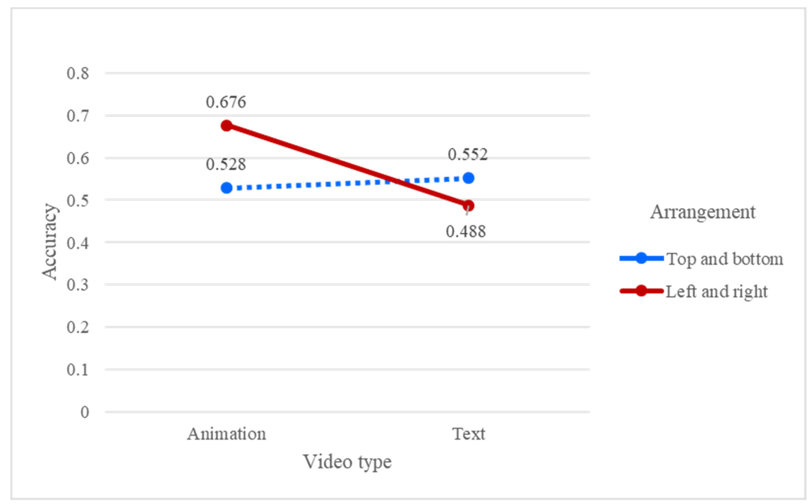The height and width of the screenshot is (504, 812).
Task: Click the red legend marker for Left and right
Action: (641, 291)
